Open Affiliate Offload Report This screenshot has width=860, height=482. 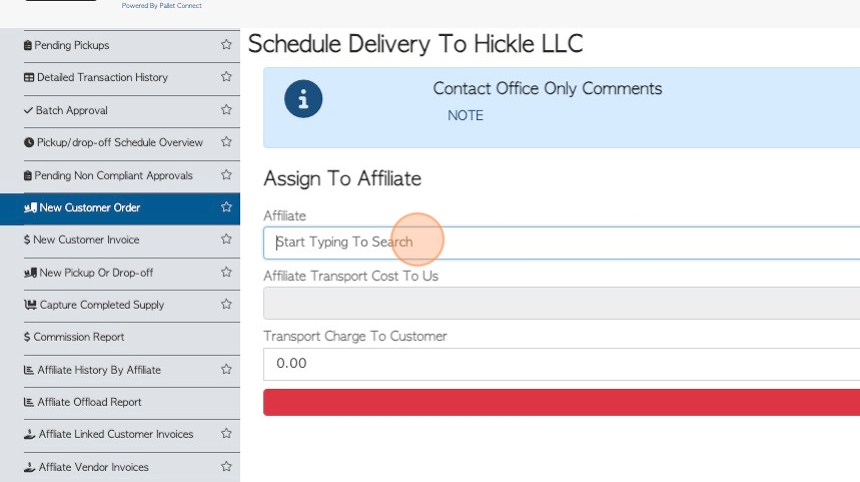89,402
